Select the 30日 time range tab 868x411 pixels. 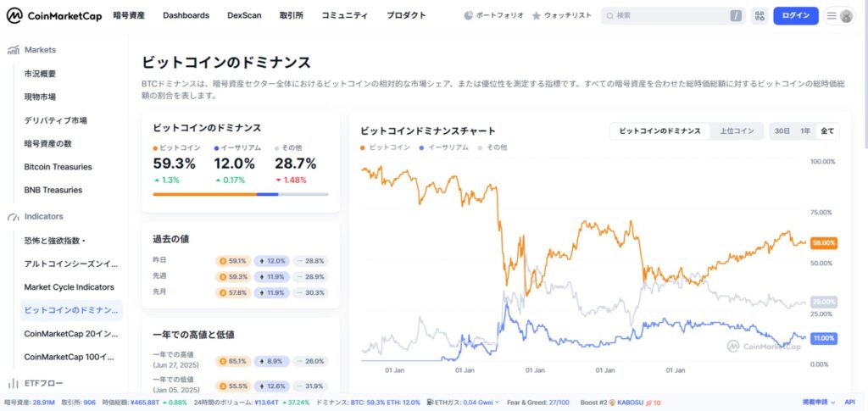[x=782, y=131]
